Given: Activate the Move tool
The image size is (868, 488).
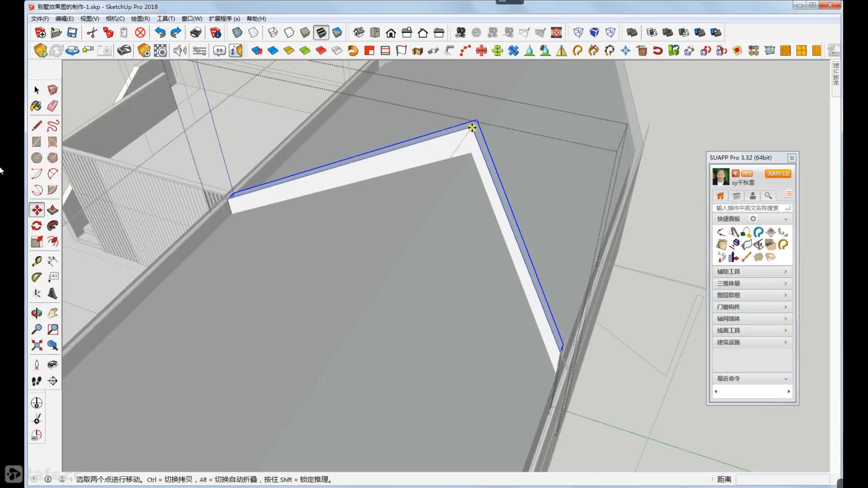Looking at the screenshot, I should click(x=37, y=210).
